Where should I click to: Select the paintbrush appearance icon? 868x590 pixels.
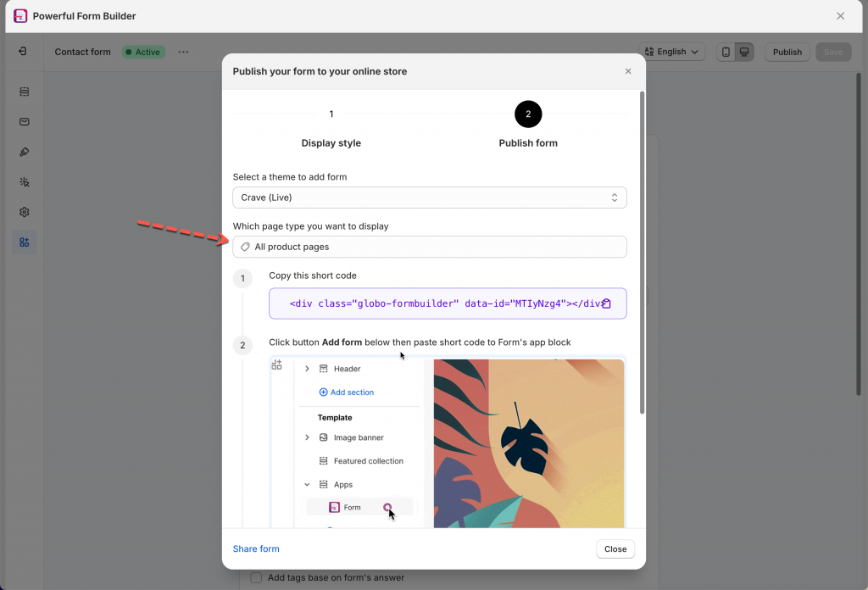click(x=24, y=152)
